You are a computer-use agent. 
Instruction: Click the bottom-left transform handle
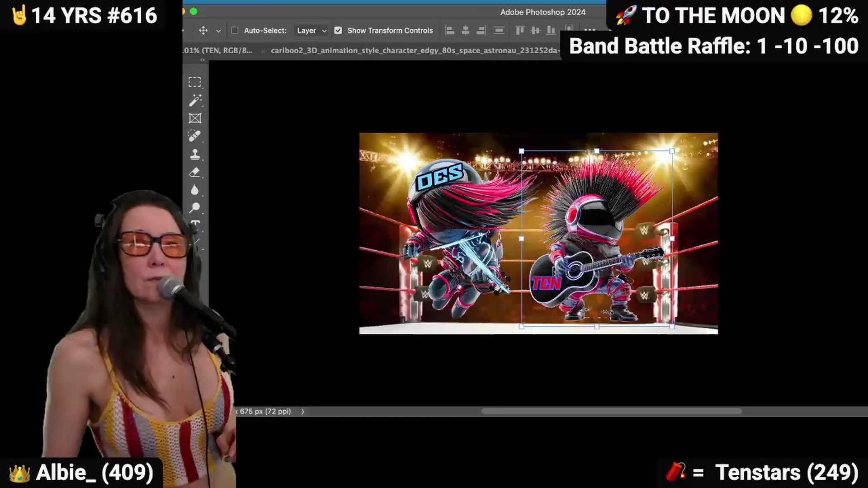(x=522, y=326)
